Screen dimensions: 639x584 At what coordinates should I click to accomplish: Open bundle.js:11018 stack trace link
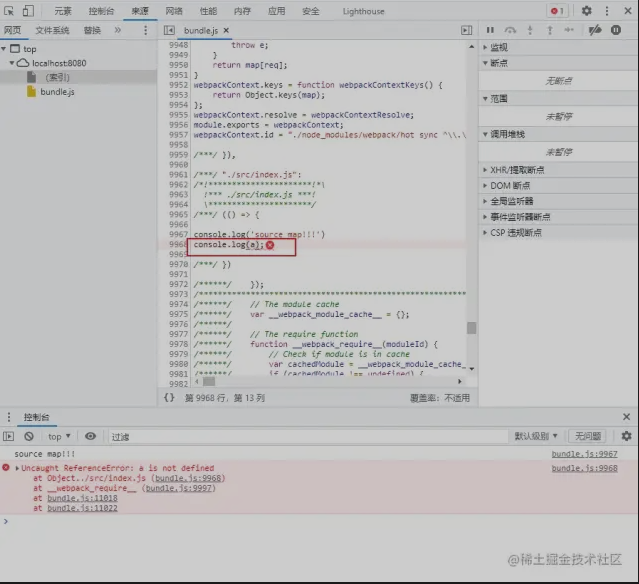pos(82,498)
